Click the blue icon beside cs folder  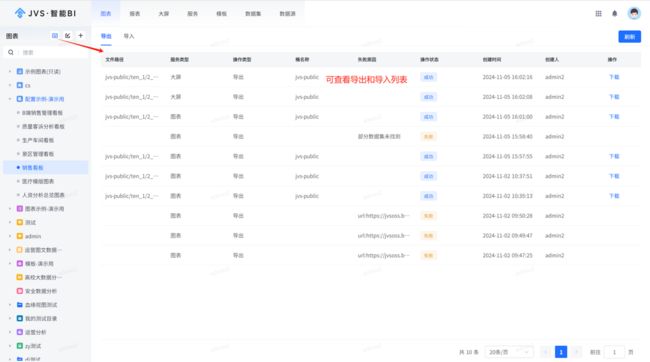19,85
